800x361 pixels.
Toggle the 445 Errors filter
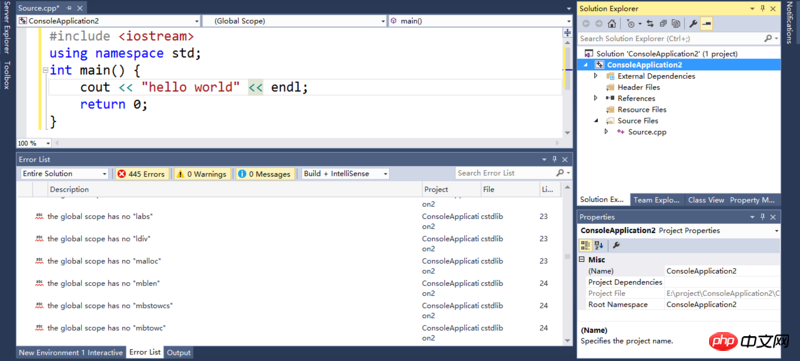[142, 174]
